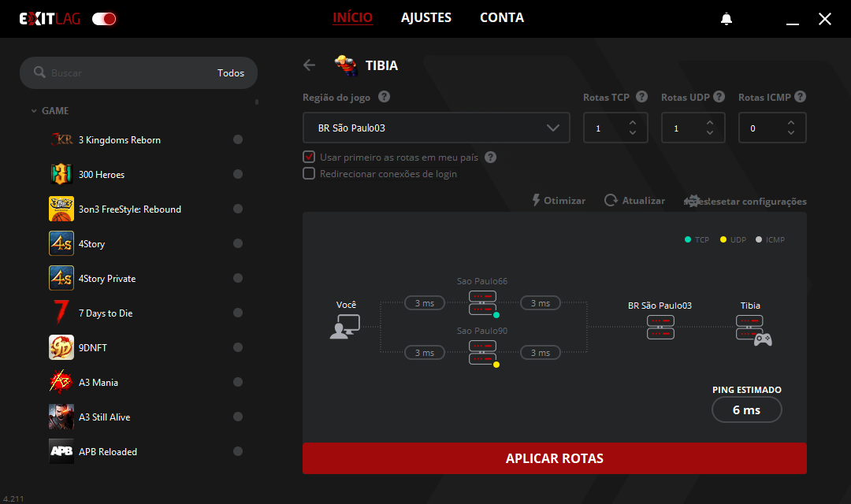This screenshot has width=851, height=504.
Task: Toggle status dot for 7 Days to Die
Action: [x=238, y=313]
